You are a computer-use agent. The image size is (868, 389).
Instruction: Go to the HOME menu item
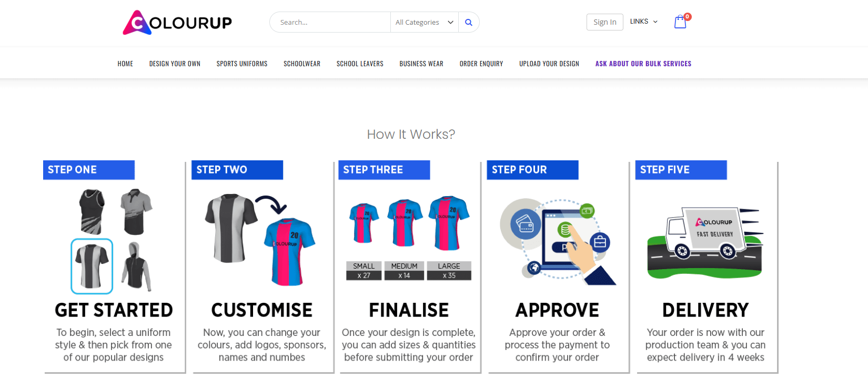click(125, 64)
